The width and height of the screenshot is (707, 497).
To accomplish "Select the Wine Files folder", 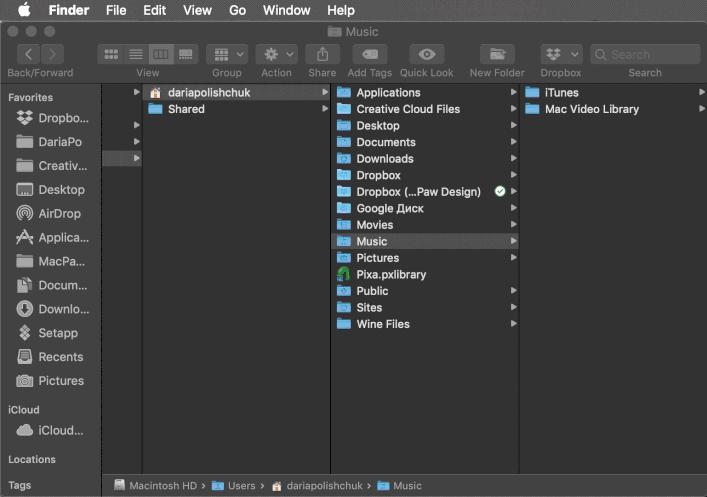I will [x=425, y=324].
